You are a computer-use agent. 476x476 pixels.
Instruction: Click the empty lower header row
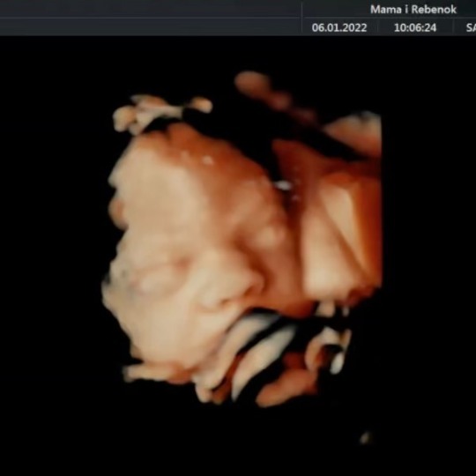150,26
